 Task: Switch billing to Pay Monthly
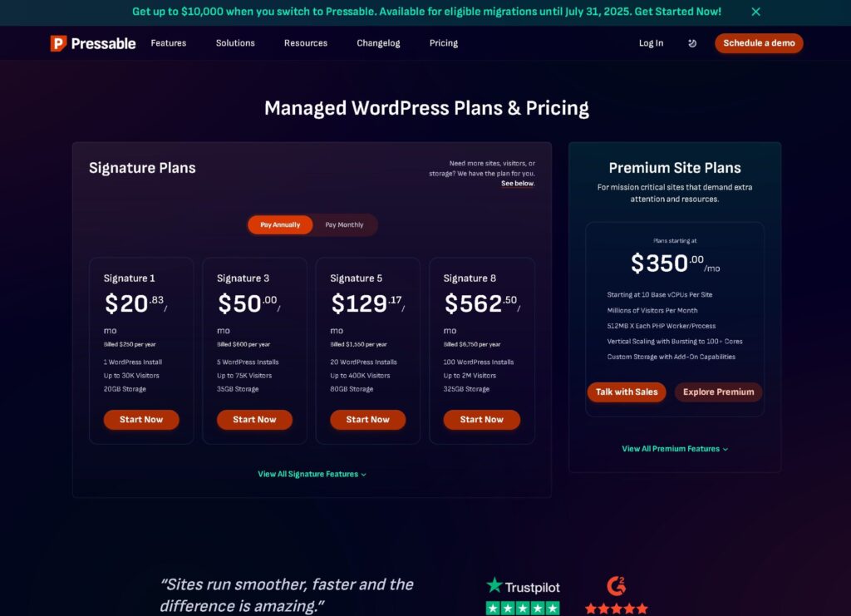pos(344,224)
